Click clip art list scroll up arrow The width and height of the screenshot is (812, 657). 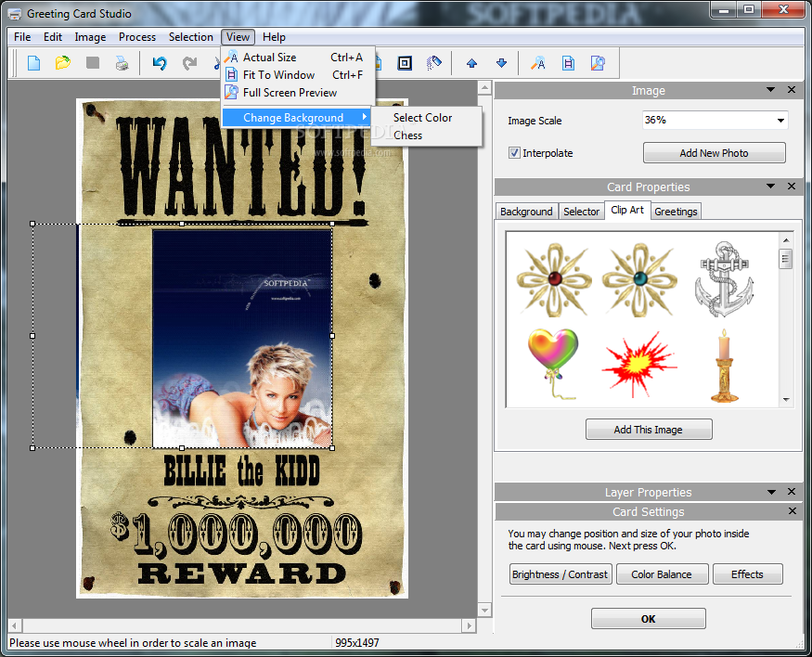tap(786, 240)
